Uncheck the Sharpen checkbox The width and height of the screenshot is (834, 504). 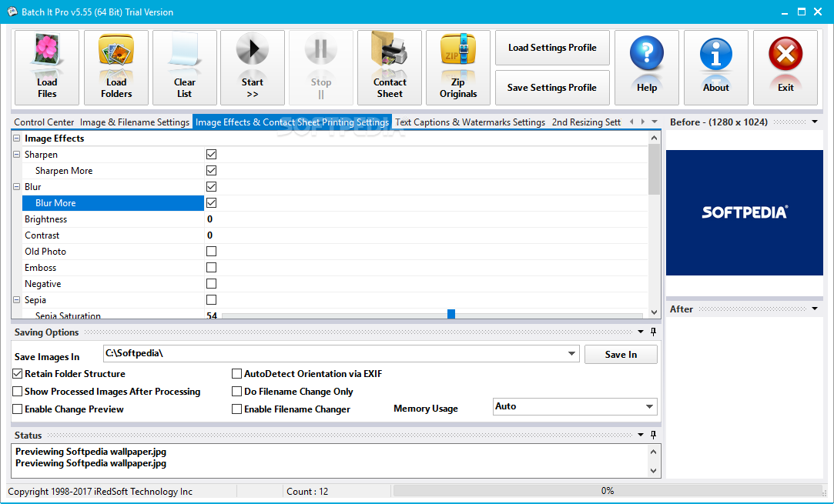click(x=211, y=154)
